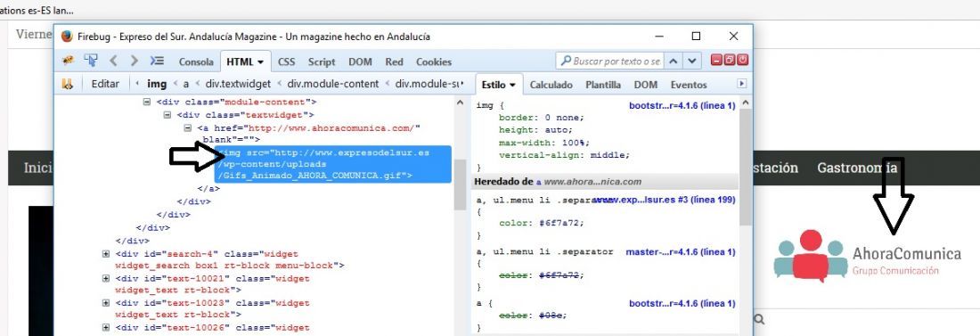Activate the element inspector tool
The width and height of the screenshot is (980, 336).
(x=91, y=61)
